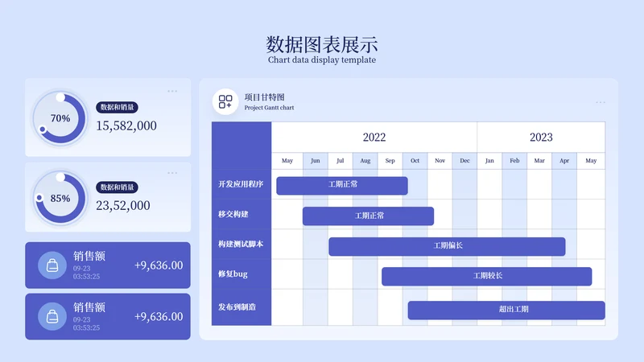The image size is (644, 362).
Task: Click the 23,52,000 value
Action: click(x=123, y=206)
